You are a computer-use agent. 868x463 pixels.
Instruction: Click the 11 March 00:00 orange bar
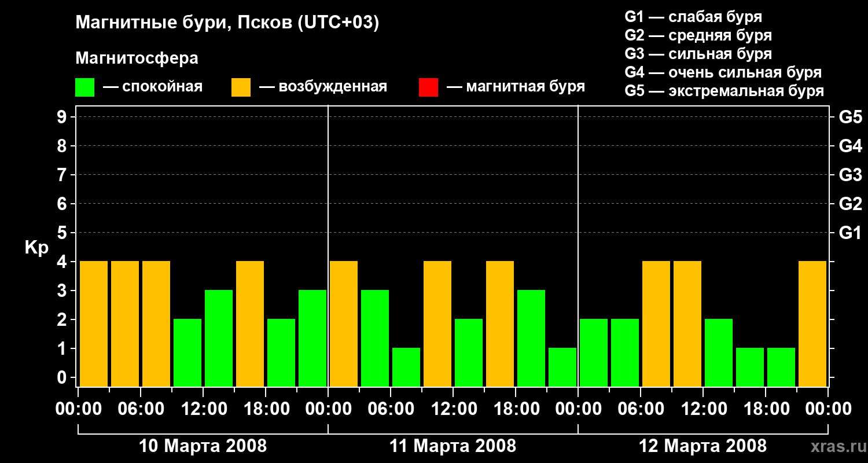(x=344, y=324)
